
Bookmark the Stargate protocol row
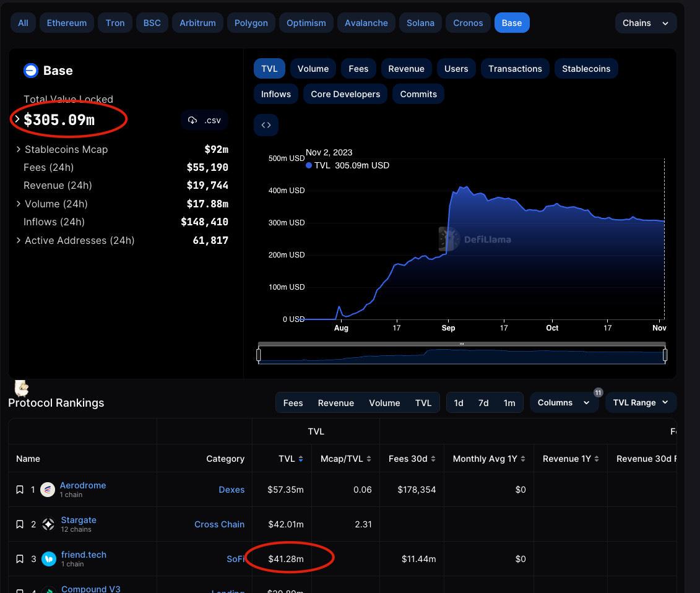pos(20,524)
